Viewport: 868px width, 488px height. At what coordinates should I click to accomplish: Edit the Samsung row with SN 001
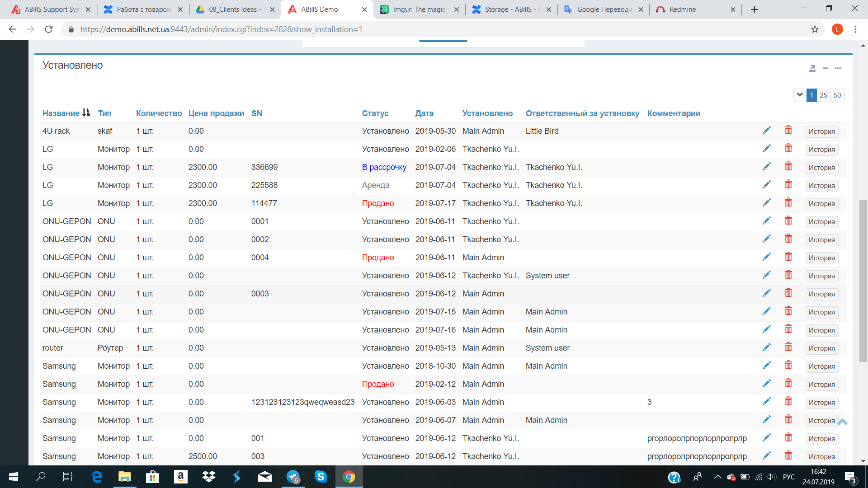point(766,438)
